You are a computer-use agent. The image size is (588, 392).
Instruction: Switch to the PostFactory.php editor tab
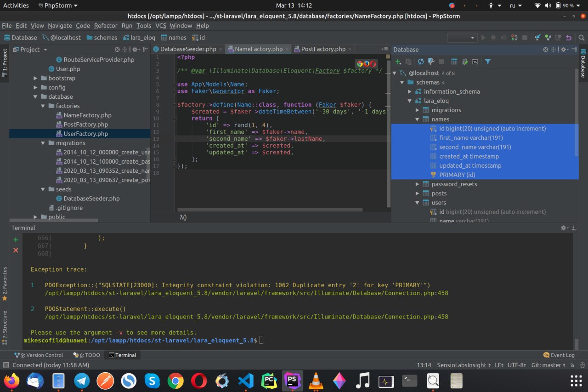323,49
